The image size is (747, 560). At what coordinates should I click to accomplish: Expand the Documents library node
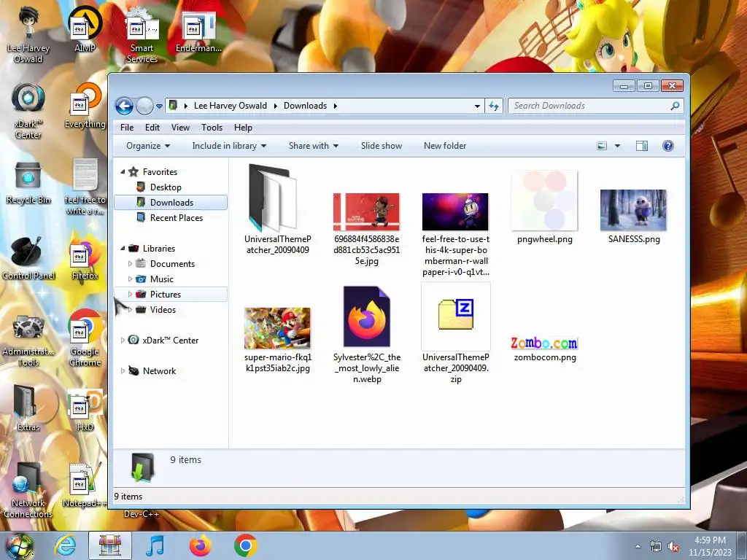tap(130, 263)
